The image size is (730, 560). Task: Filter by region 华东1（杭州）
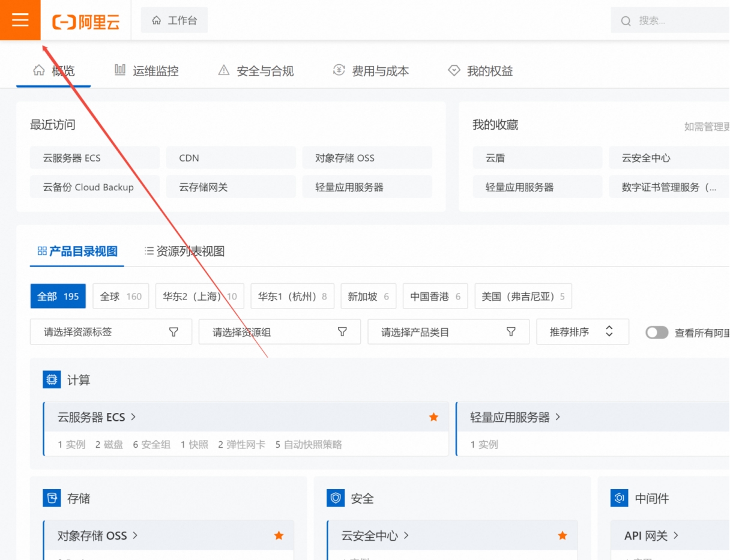(x=292, y=297)
